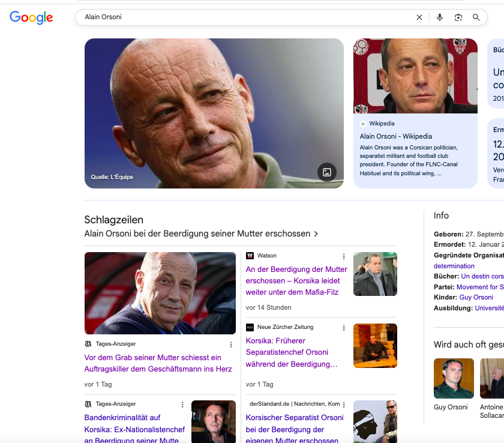The width and height of the screenshot is (504, 443).
Task: Expand the Schlagzeilen headline arrow
Action: pos(316,234)
